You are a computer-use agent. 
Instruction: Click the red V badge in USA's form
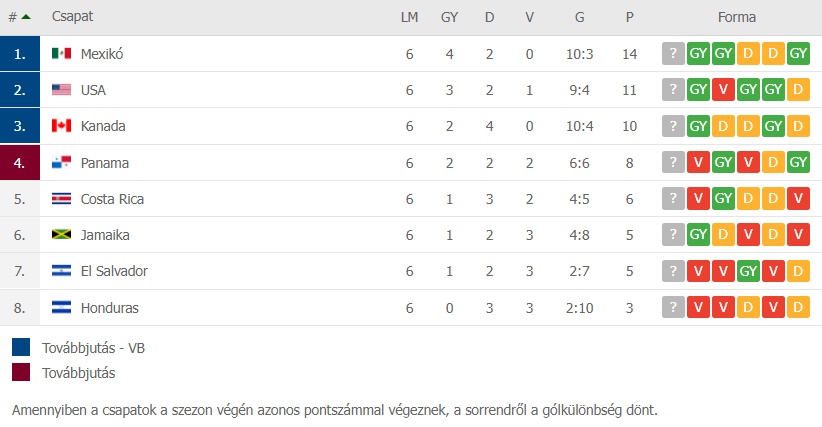click(723, 90)
